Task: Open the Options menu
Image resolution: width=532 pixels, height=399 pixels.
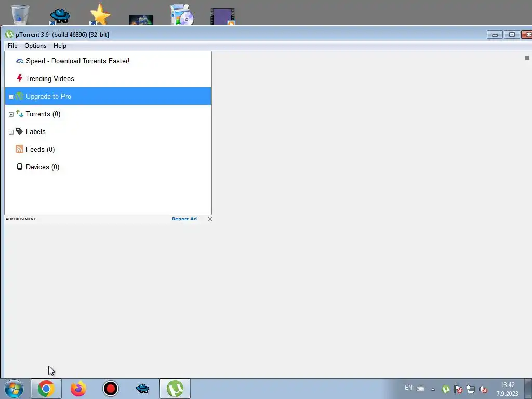Action: [x=35, y=46]
